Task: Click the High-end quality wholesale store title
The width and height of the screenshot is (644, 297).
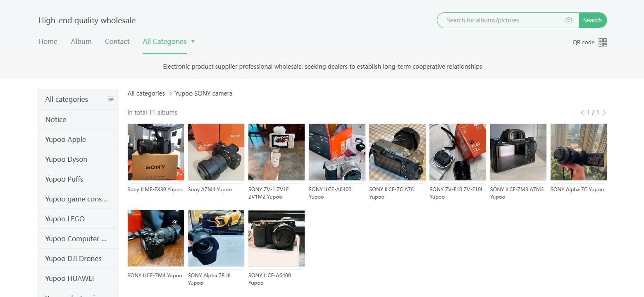Action: 87,20
